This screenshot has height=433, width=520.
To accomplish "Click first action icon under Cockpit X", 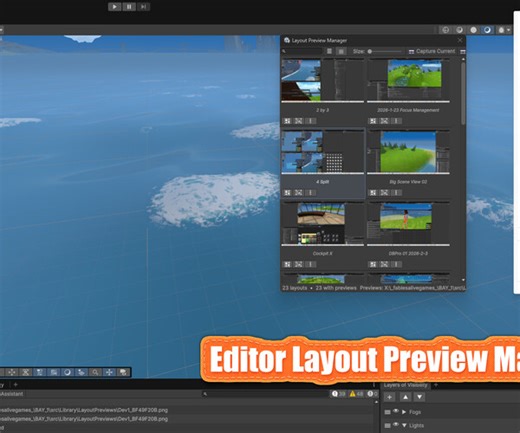I will [287, 264].
